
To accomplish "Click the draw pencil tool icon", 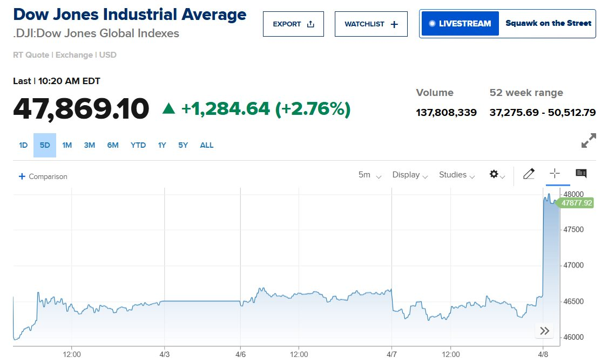I will pyautogui.click(x=529, y=174).
